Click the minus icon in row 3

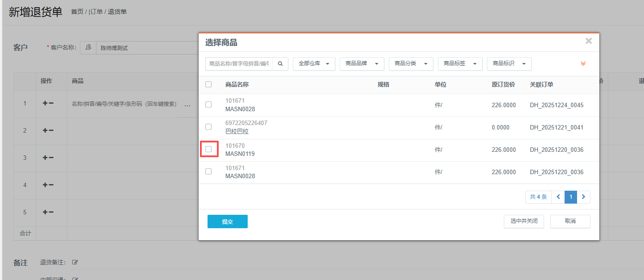51,158
